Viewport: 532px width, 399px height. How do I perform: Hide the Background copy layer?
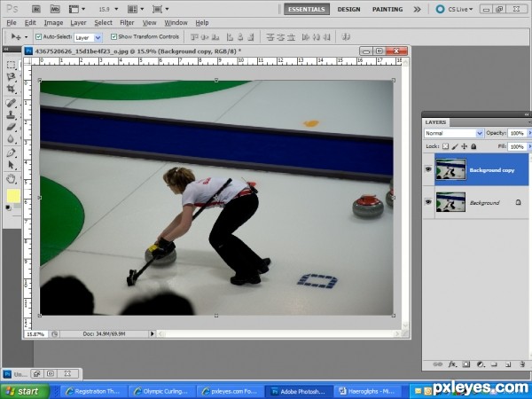428,169
